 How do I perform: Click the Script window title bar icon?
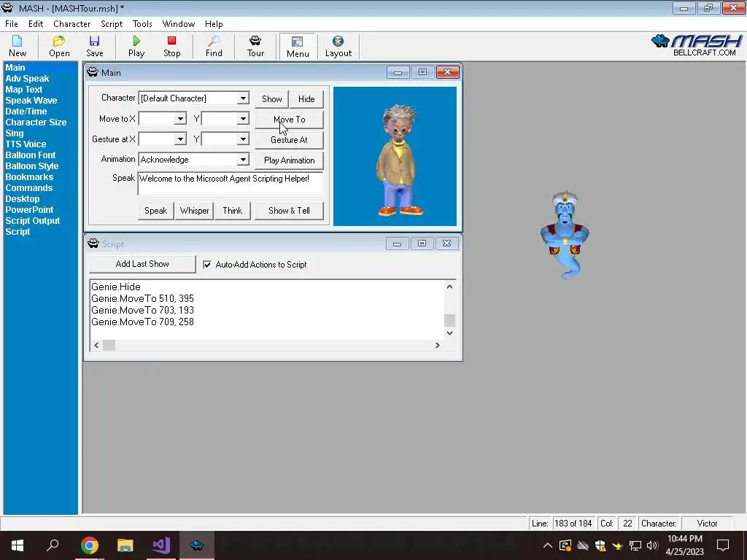click(x=93, y=244)
